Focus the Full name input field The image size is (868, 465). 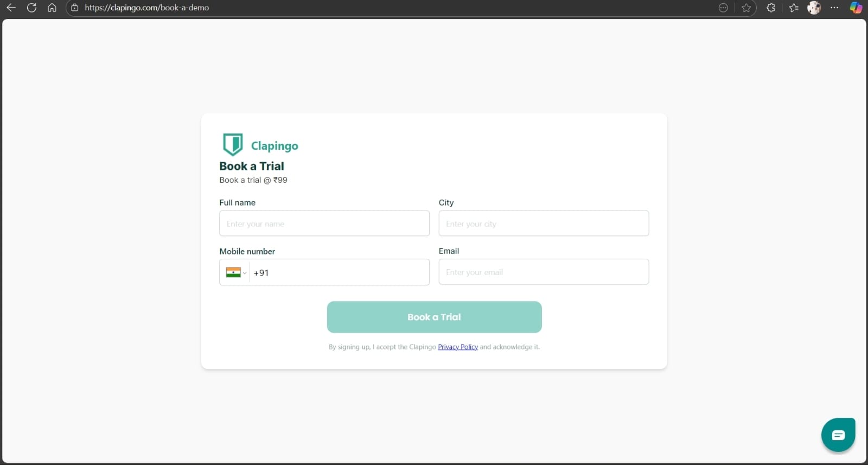coord(324,224)
